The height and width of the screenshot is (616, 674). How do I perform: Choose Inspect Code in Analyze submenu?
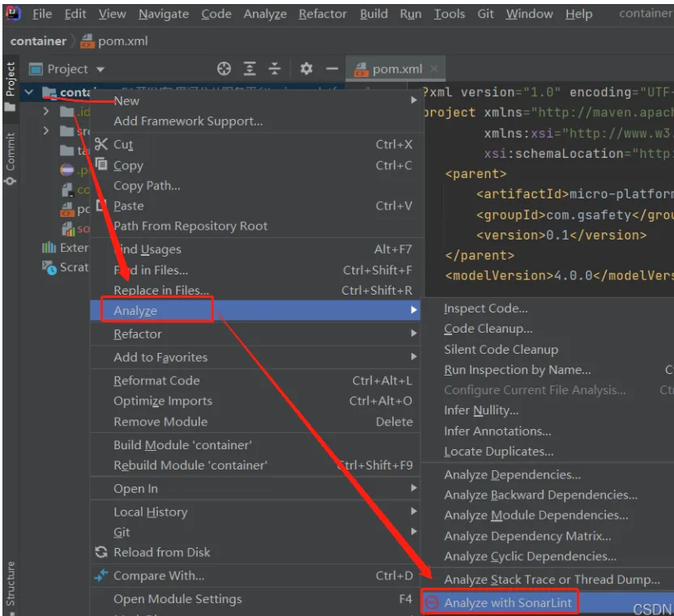coord(486,308)
